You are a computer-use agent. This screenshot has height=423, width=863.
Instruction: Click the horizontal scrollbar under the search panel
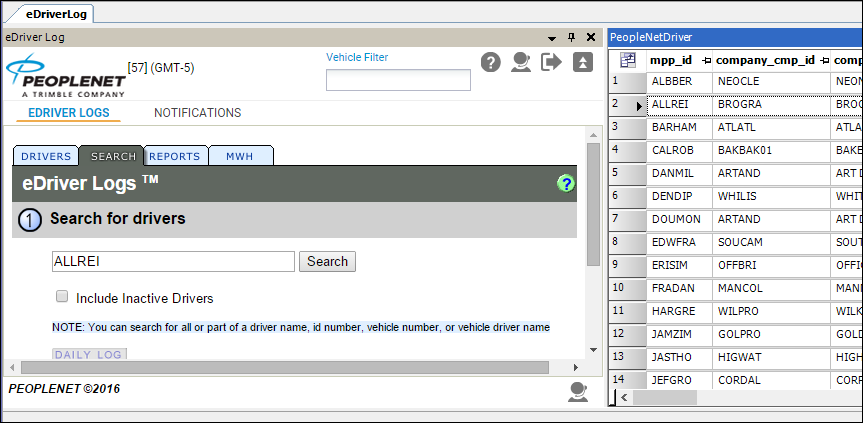[280, 367]
